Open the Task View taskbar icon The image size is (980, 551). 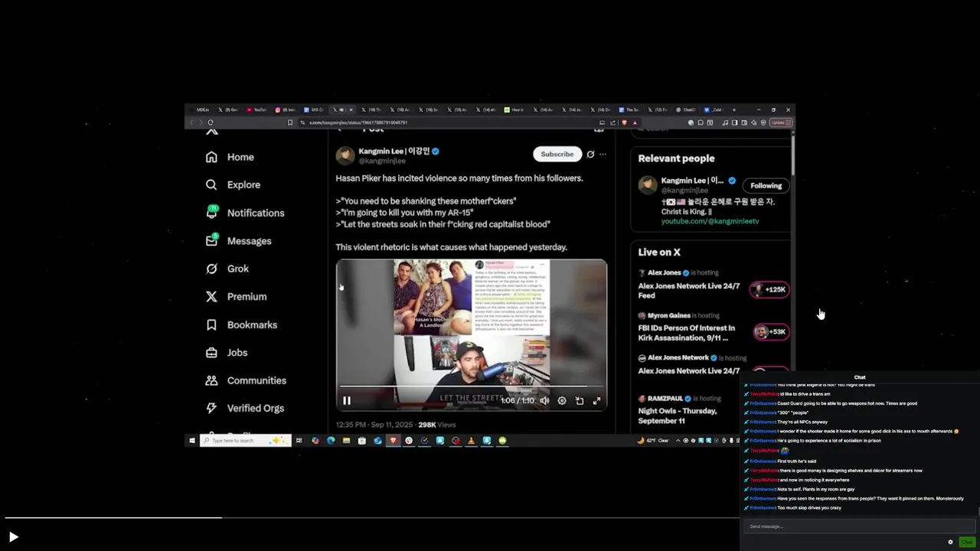click(299, 441)
